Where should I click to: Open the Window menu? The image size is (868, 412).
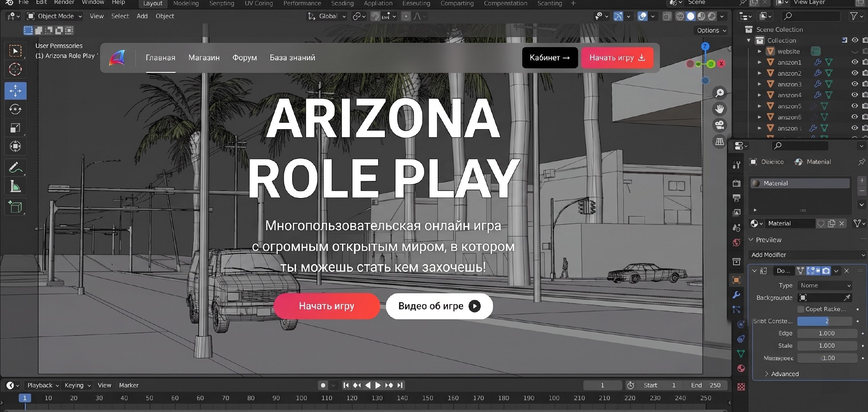pos(93,2)
